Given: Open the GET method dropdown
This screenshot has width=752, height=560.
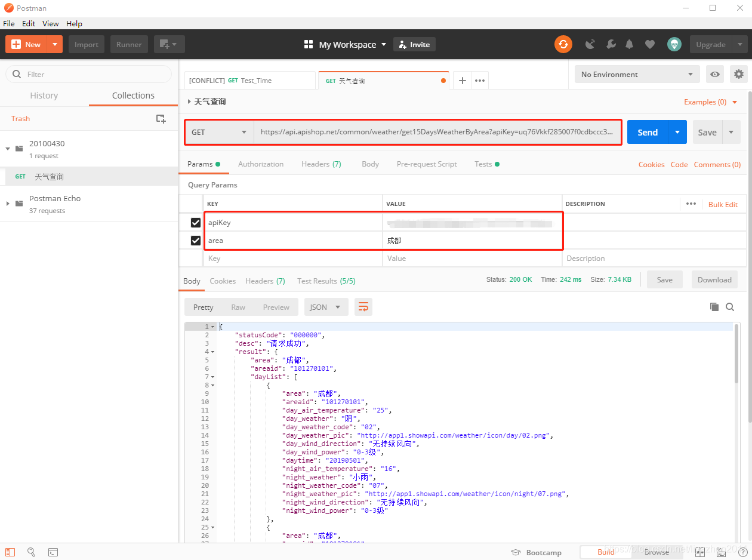Looking at the screenshot, I should pos(219,132).
